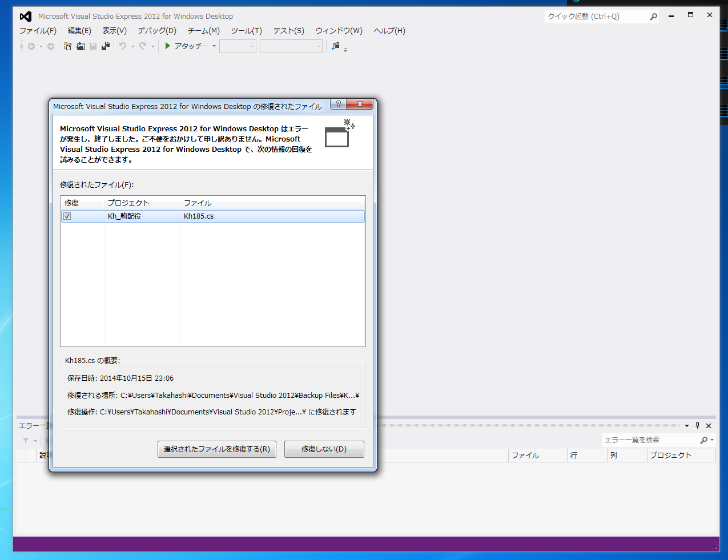Click the dialog help question mark button
The height and width of the screenshot is (560, 728).
coord(338,104)
